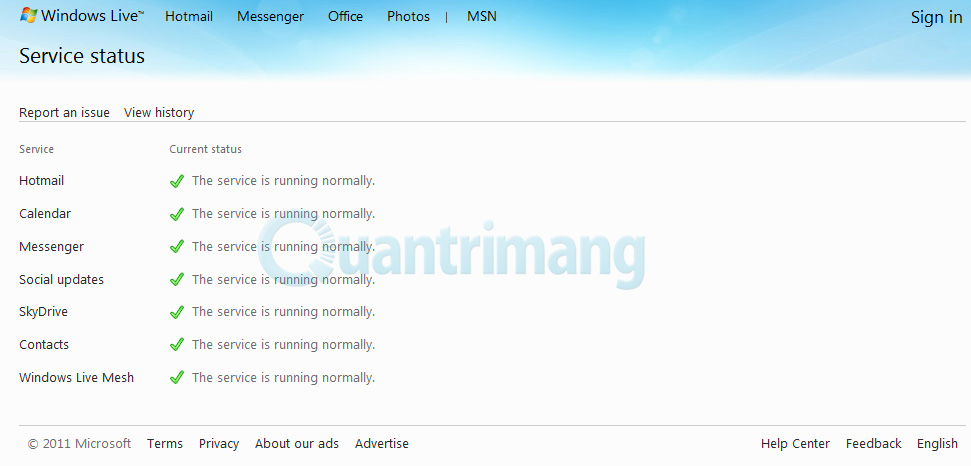Click the Windows Live header text
Screen dimensions: 971x466
tap(92, 16)
